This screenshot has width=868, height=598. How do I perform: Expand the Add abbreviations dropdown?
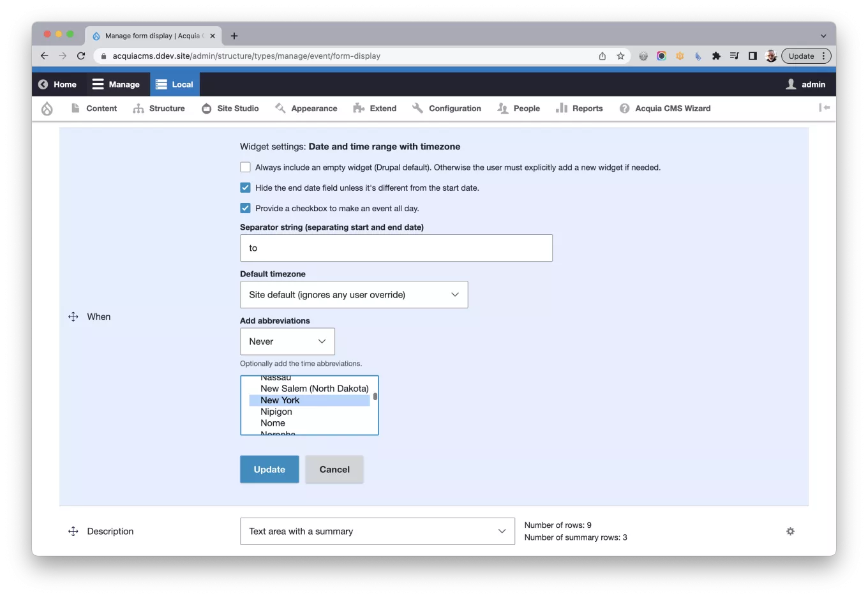tap(287, 341)
